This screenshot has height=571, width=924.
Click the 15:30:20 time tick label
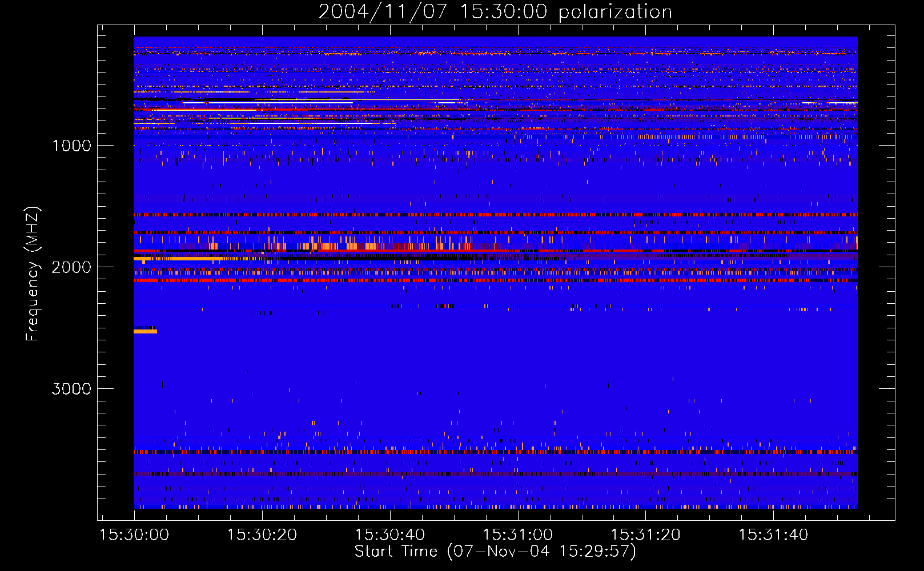tap(262, 535)
